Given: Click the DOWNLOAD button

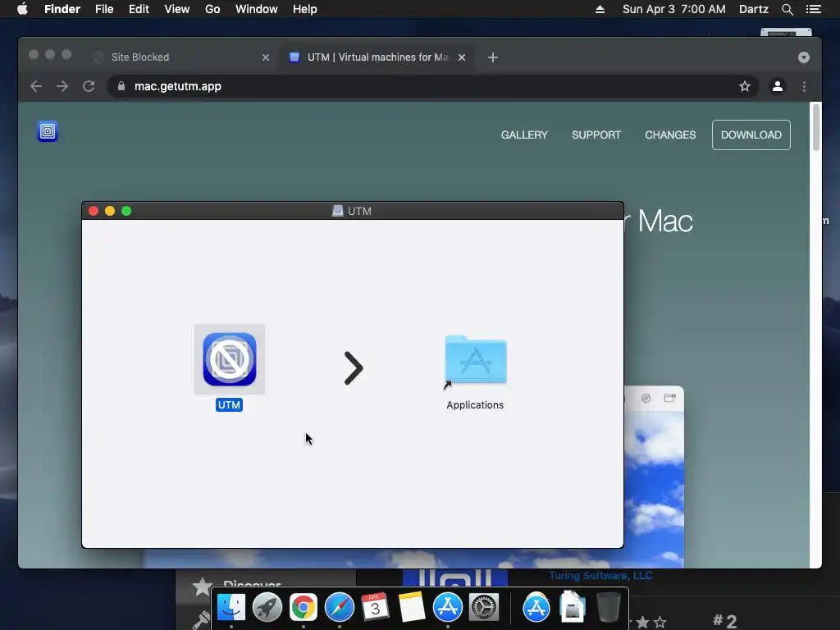Looking at the screenshot, I should tap(751, 135).
